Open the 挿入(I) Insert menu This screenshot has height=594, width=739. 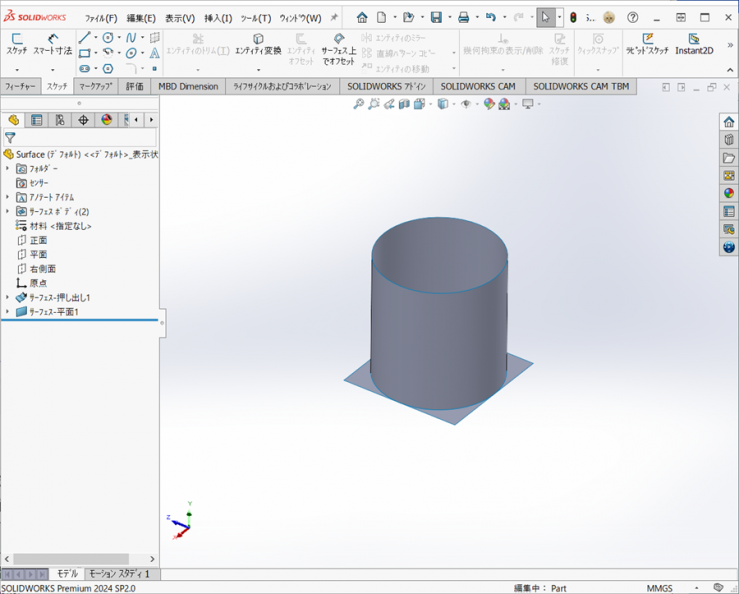pyautogui.click(x=217, y=18)
